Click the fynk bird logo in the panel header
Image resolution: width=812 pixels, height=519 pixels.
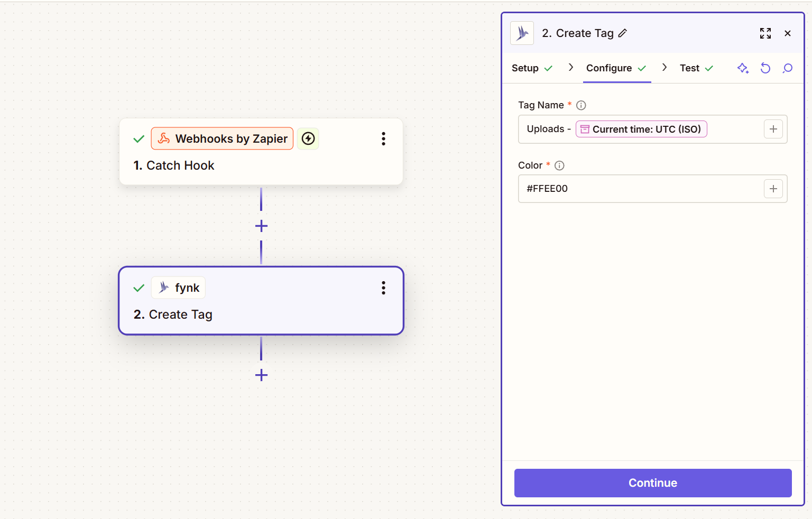click(x=522, y=33)
